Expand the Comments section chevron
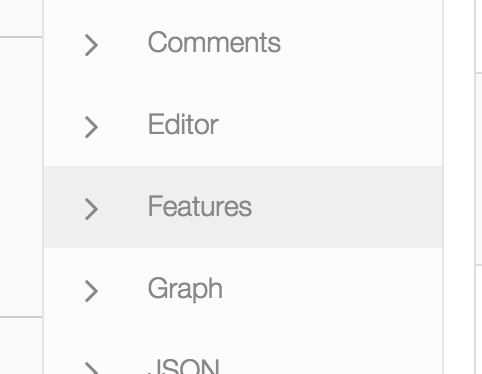 pos(91,45)
